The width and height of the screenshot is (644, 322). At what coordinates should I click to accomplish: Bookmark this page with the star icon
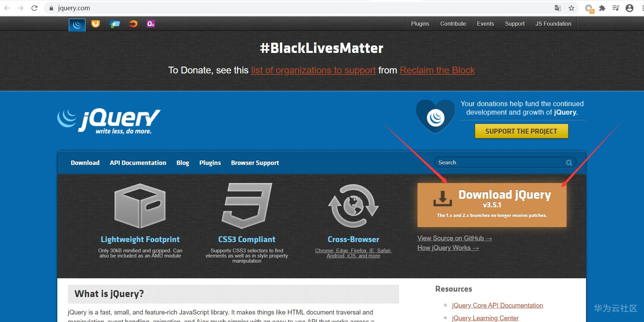click(x=572, y=8)
